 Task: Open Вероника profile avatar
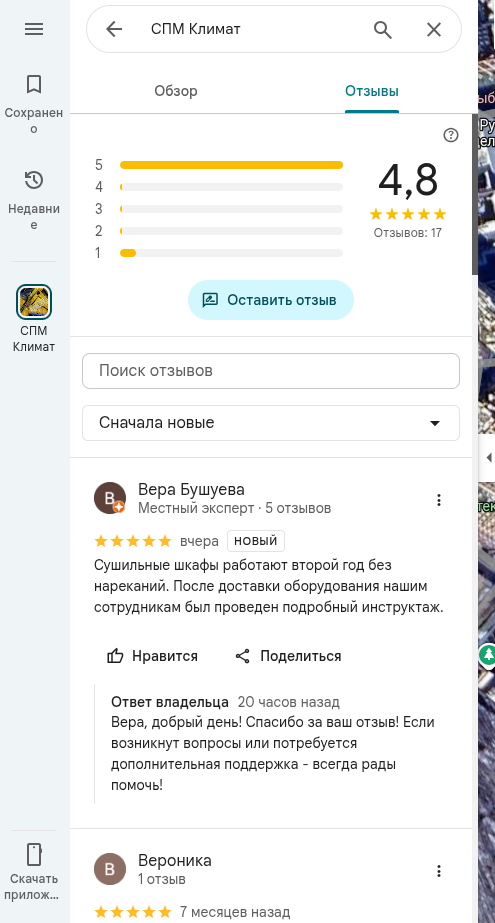pos(109,869)
